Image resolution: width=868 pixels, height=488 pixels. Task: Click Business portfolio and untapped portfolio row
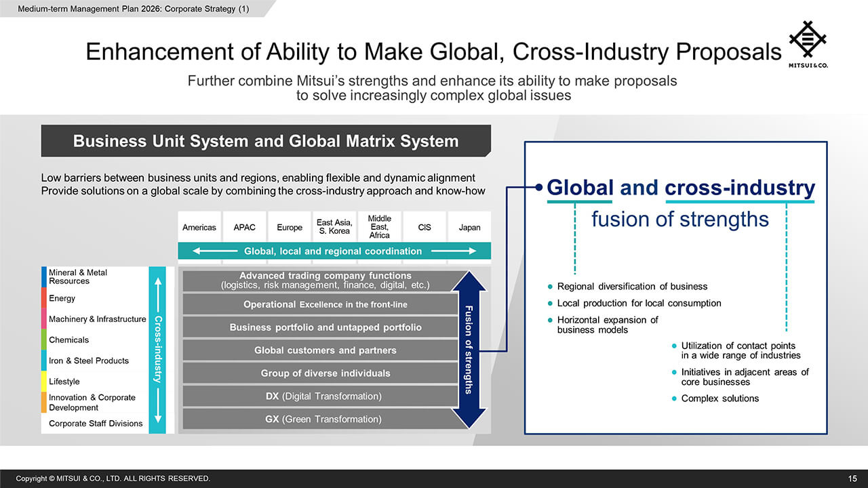pyautogui.click(x=320, y=327)
